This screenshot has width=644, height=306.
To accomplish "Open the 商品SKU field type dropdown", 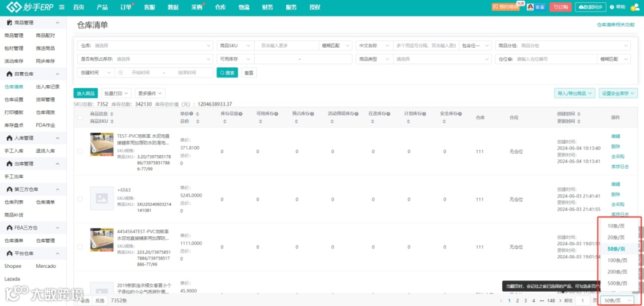I will click(x=236, y=45).
